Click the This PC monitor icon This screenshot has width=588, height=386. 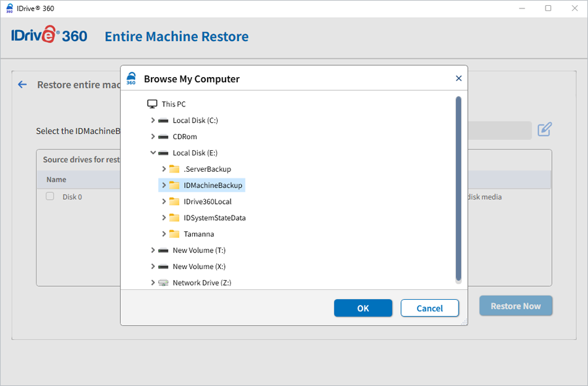coord(152,104)
